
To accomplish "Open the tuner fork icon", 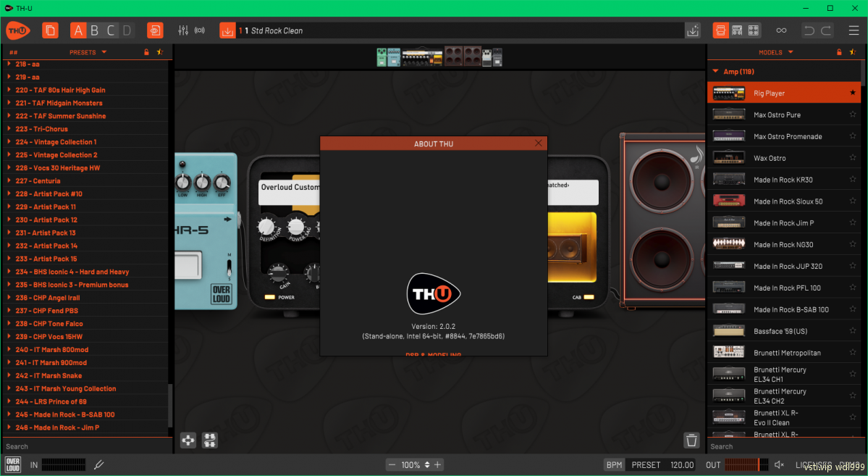I will pyautogui.click(x=99, y=465).
